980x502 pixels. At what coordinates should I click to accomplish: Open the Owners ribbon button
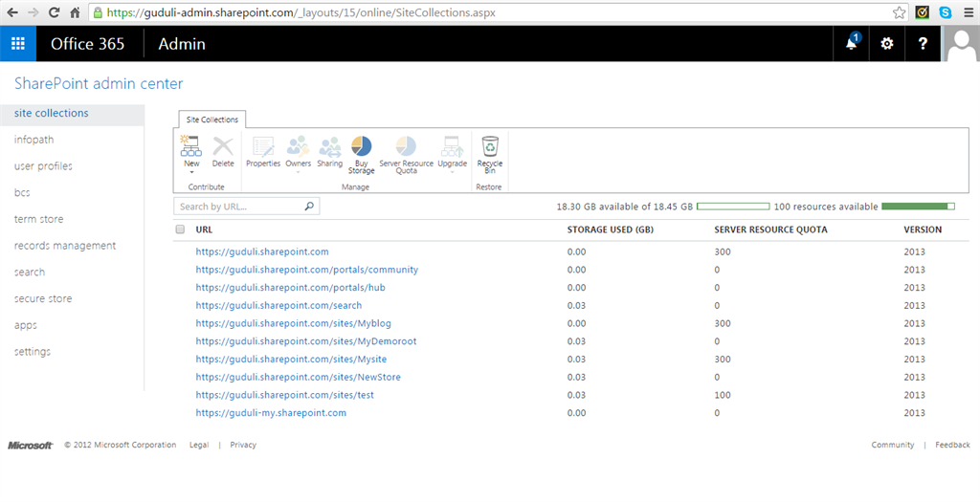(299, 152)
